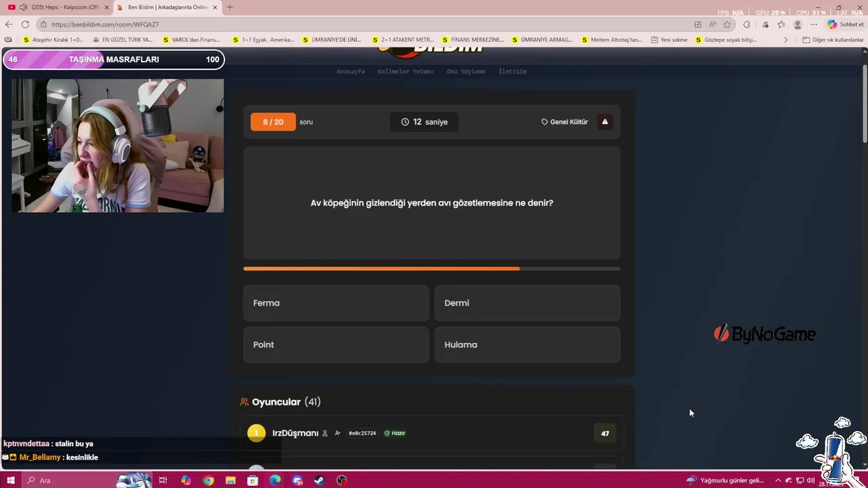
Task: Open the 2+1 ATAKENT METR bookmark
Action: 403,40
